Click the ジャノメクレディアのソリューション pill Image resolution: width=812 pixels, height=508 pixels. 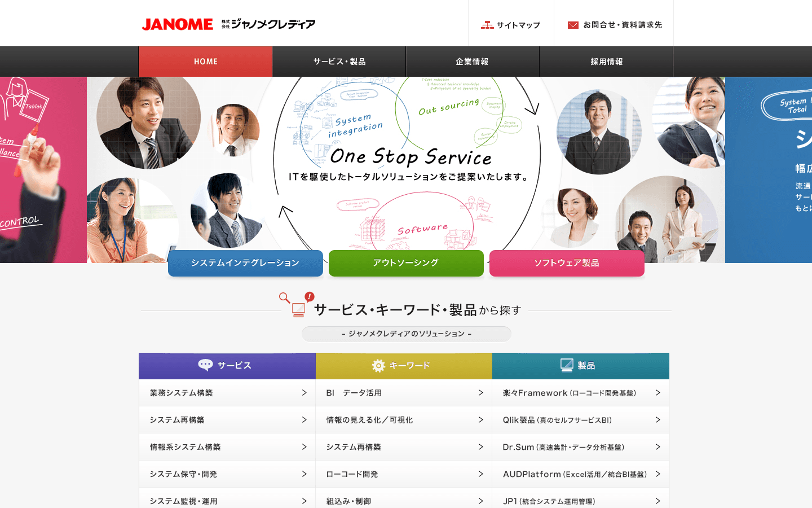(407, 334)
